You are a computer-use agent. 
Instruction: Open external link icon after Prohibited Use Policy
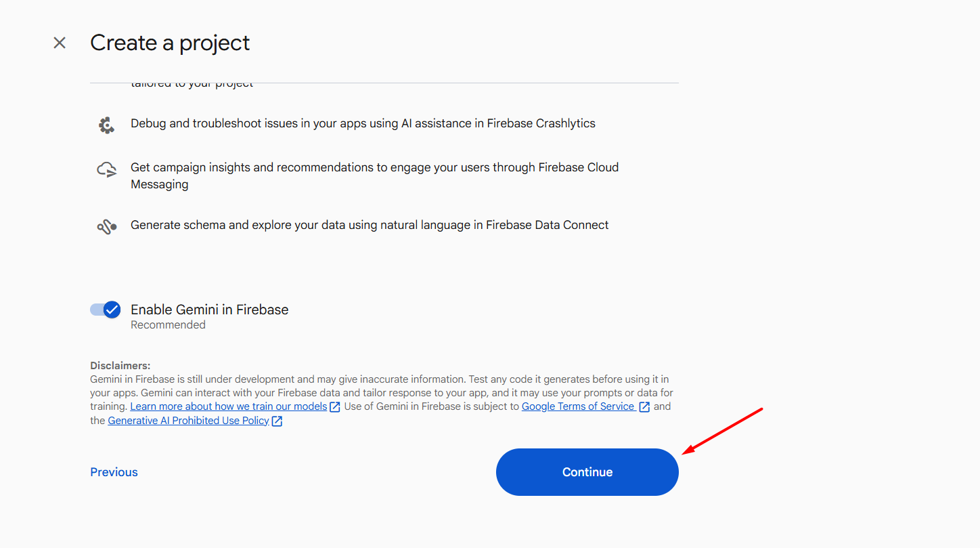pyautogui.click(x=277, y=420)
